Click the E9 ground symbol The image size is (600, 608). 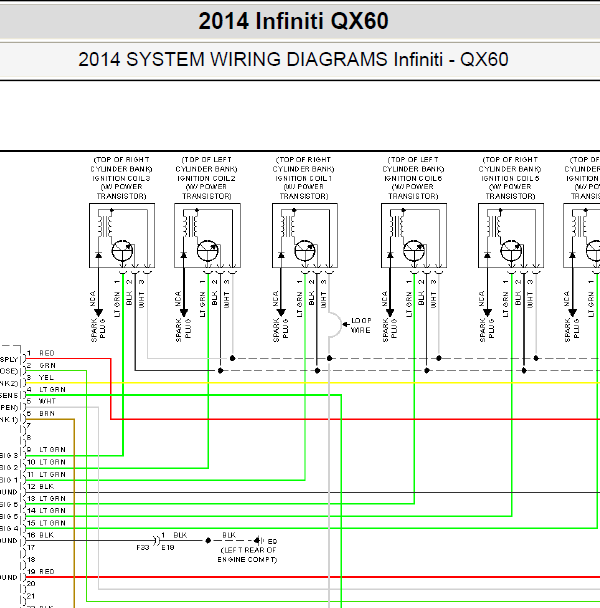tap(259, 541)
